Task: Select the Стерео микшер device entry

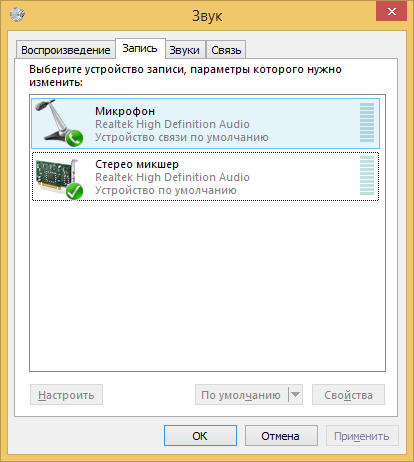Action: coord(205,176)
